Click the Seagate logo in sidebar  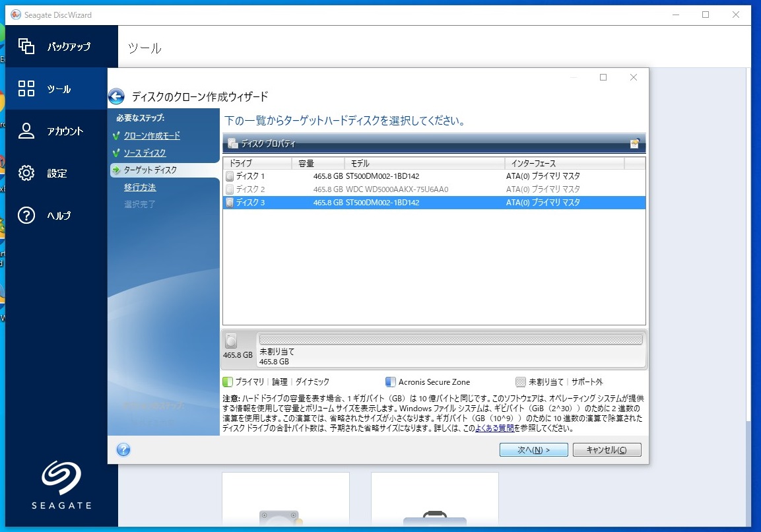click(61, 485)
